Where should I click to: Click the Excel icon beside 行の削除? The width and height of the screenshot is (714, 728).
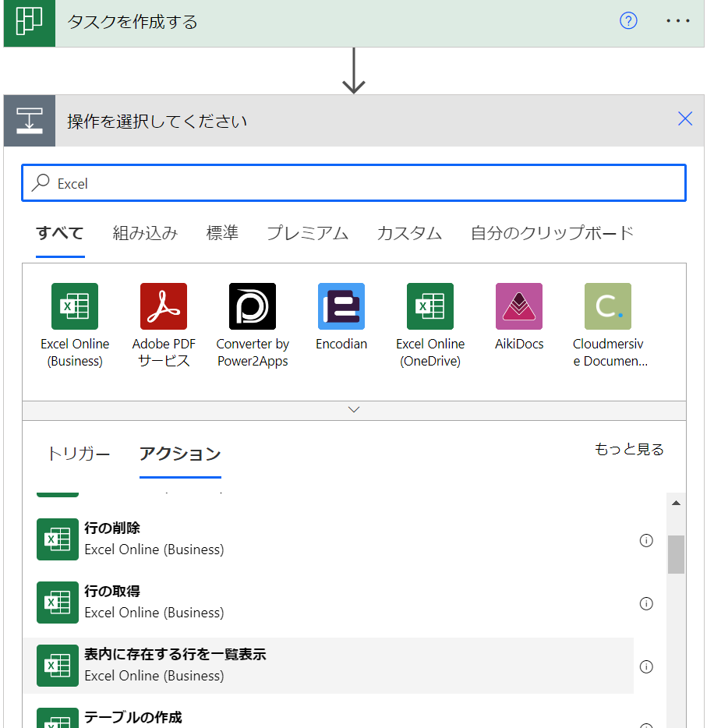58,539
